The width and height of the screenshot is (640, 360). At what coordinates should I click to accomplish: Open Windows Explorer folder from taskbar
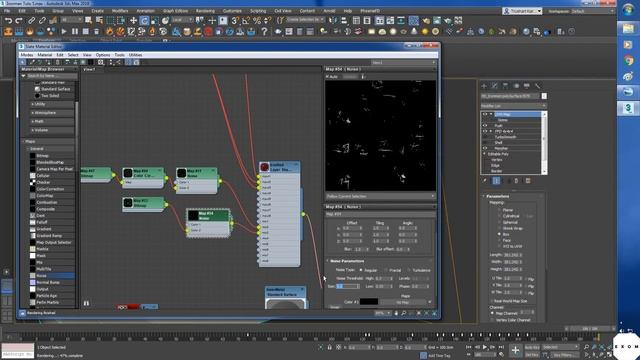tap(628, 28)
